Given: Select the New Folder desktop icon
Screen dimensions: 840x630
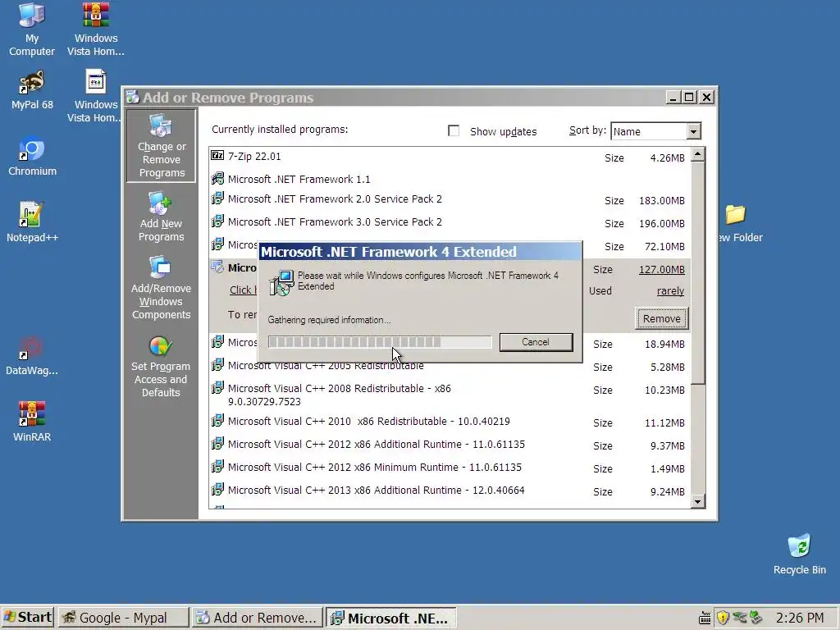Looking at the screenshot, I should click(741, 223).
